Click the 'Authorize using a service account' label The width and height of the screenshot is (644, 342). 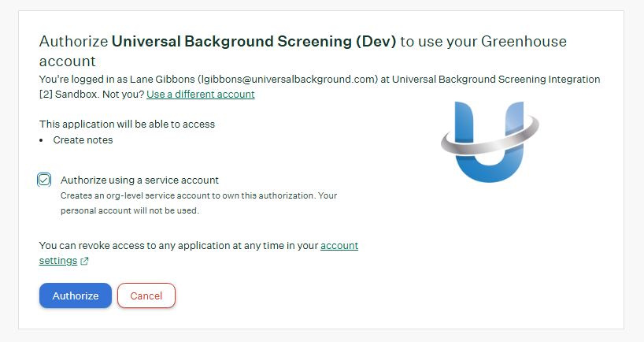click(x=139, y=180)
